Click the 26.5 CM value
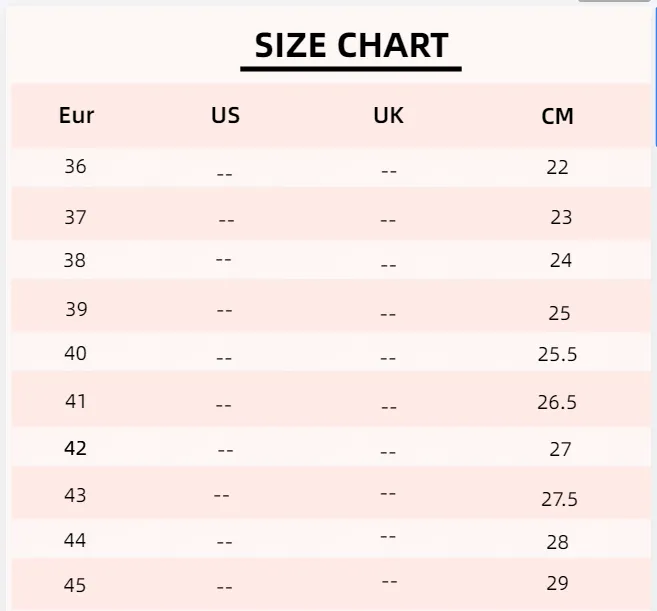This screenshot has width=657, height=611. pyautogui.click(x=558, y=403)
